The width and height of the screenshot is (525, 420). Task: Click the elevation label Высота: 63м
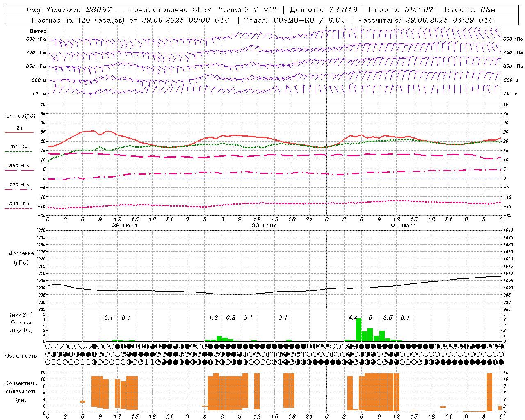click(x=470, y=10)
